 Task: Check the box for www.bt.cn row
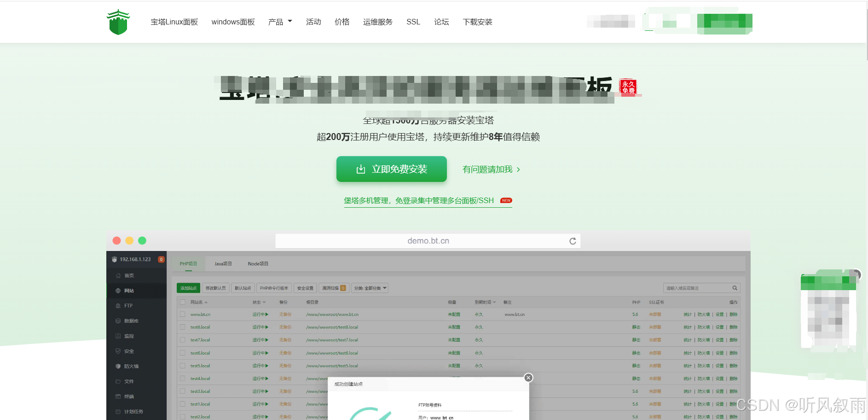(183, 315)
